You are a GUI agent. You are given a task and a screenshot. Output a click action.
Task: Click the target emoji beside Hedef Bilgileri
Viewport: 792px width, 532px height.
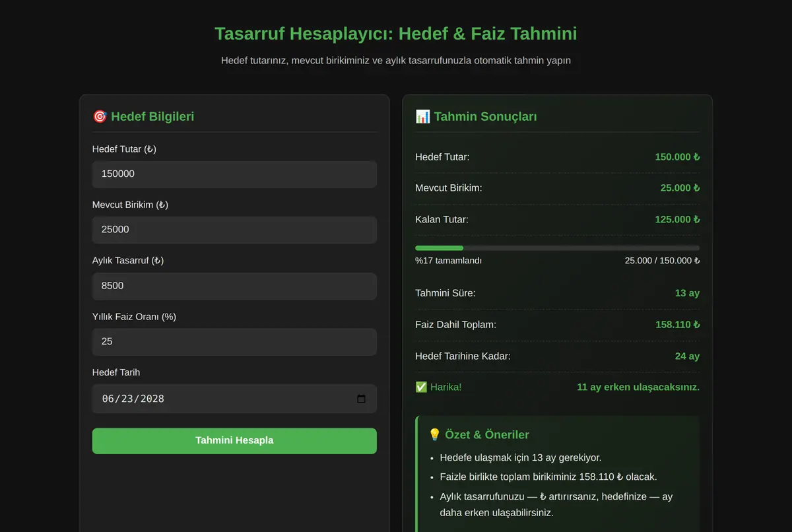click(100, 117)
